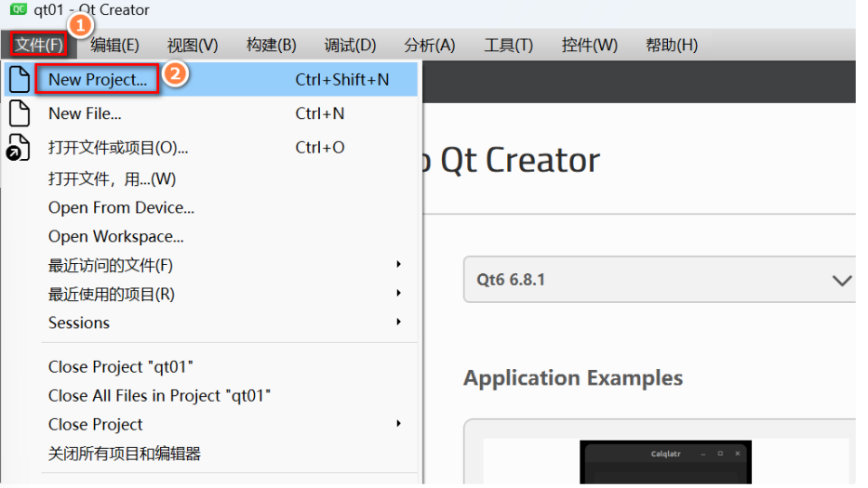This screenshot has height=488, width=868.
Task: Open the 视图(V) menu
Action: tap(193, 45)
